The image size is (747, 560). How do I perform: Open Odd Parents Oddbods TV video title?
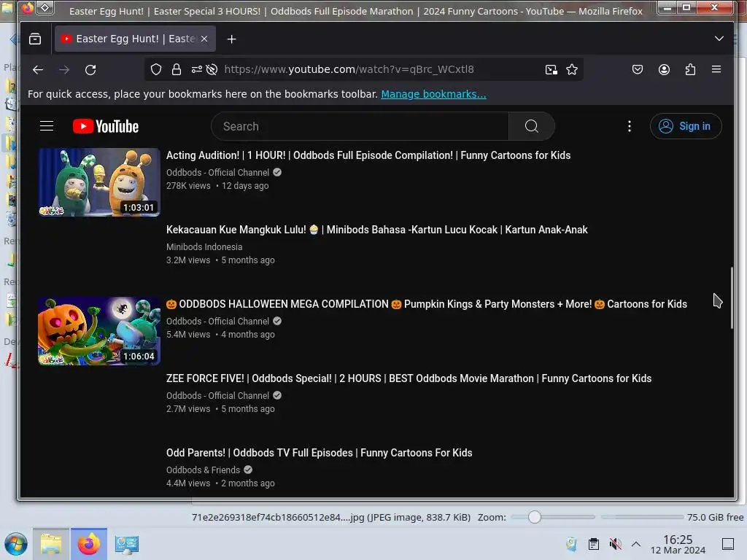click(x=320, y=452)
